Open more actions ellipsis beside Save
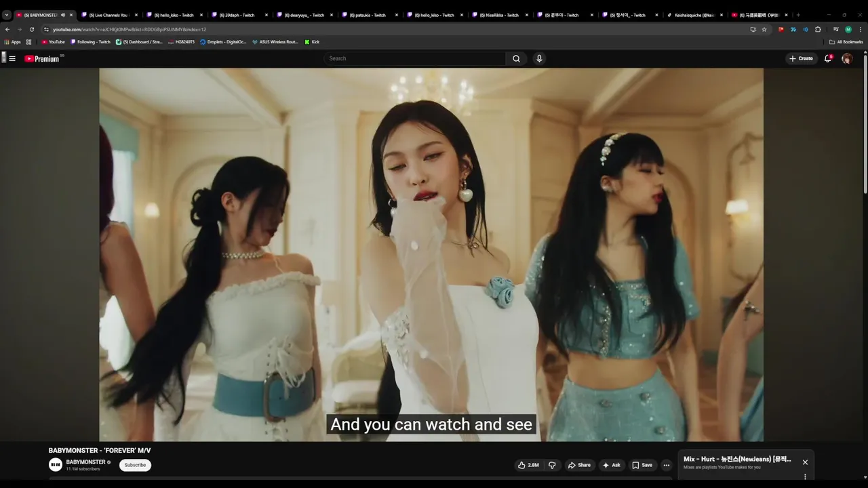868x488 pixels. click(x=667, y=465)
